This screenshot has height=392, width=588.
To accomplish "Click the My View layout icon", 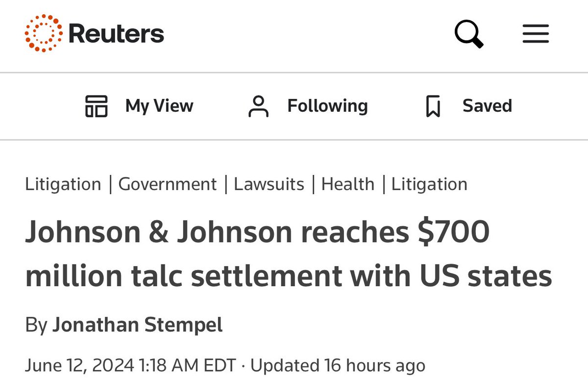I will 96,106.
